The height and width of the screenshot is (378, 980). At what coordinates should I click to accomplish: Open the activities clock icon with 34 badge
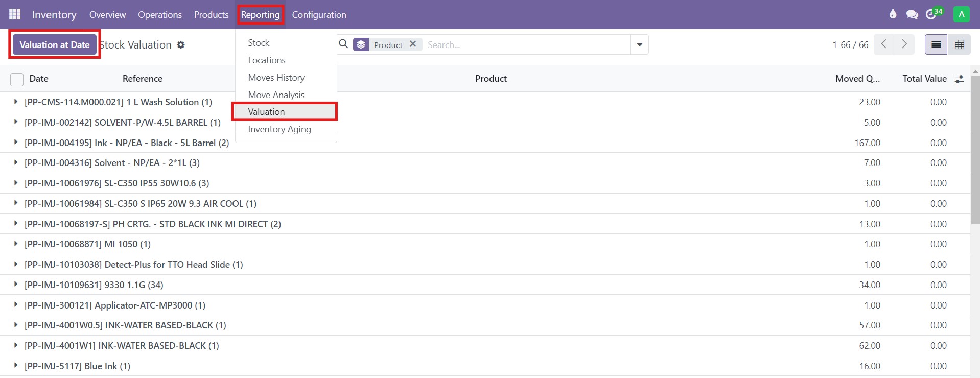pyautogui.click(x=932, y=14)
